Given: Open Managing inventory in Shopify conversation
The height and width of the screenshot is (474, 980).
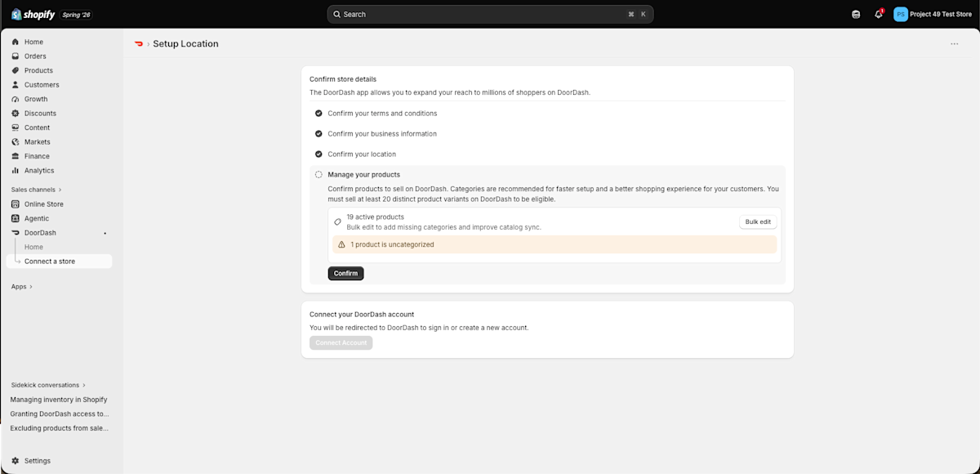Looking at the screenshot, I should pyautogui.click(x=59, y=400).
